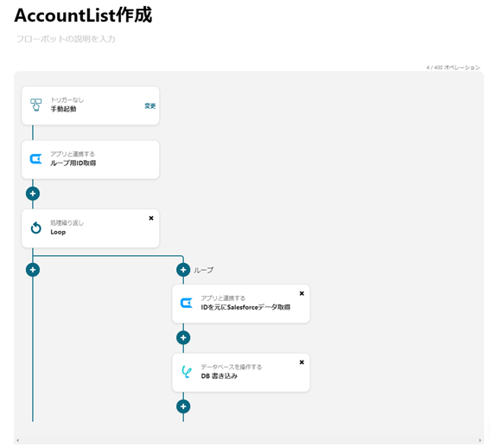The image size is (490, 448).
Task: Click the left arrow of horizontal scrollbar
Action: point(18,440)
